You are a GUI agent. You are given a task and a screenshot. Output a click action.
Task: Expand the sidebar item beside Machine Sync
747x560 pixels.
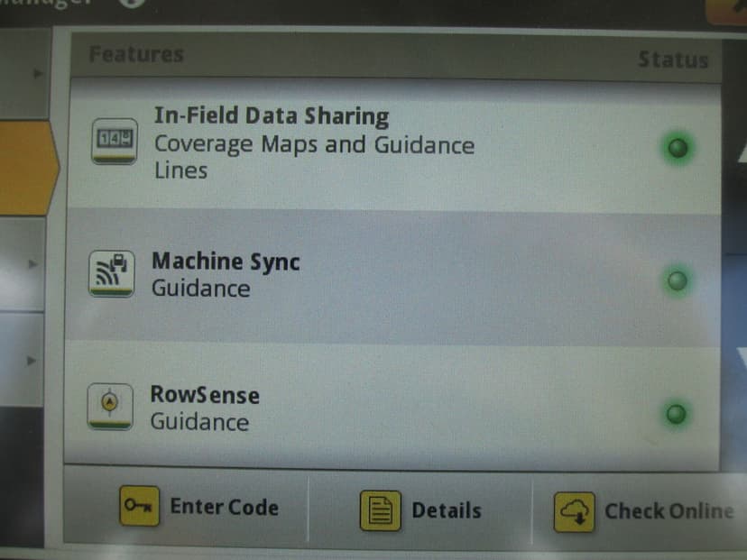23,264
